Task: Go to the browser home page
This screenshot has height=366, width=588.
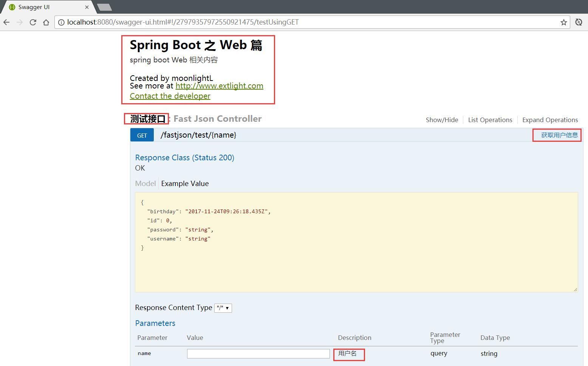Action: pyautogui.click(x=46, y=22)
